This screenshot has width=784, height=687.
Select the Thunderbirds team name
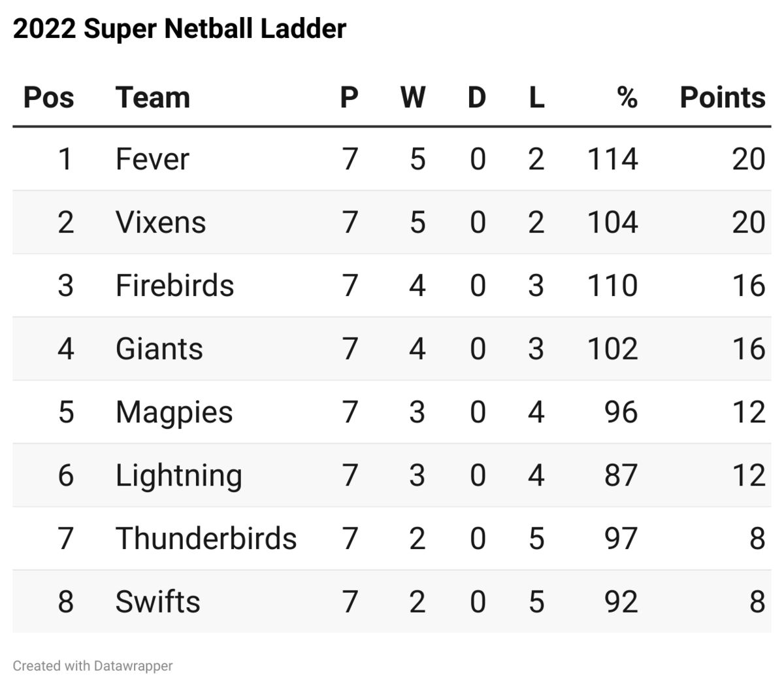(x=206, y=539)
